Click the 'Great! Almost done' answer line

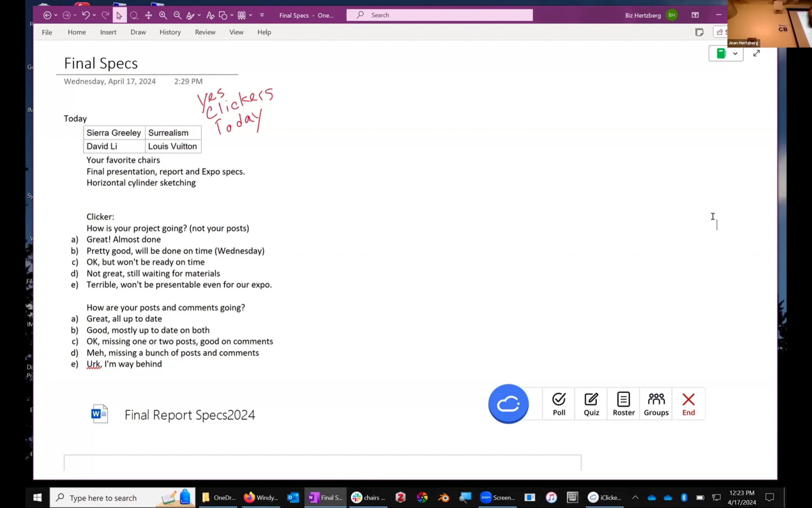click(124, 239)
